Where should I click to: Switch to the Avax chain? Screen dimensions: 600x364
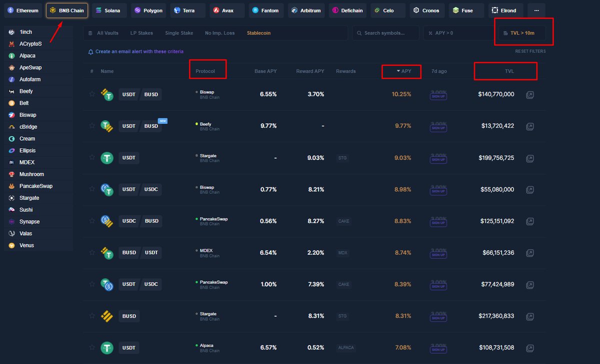click(227, 10)
